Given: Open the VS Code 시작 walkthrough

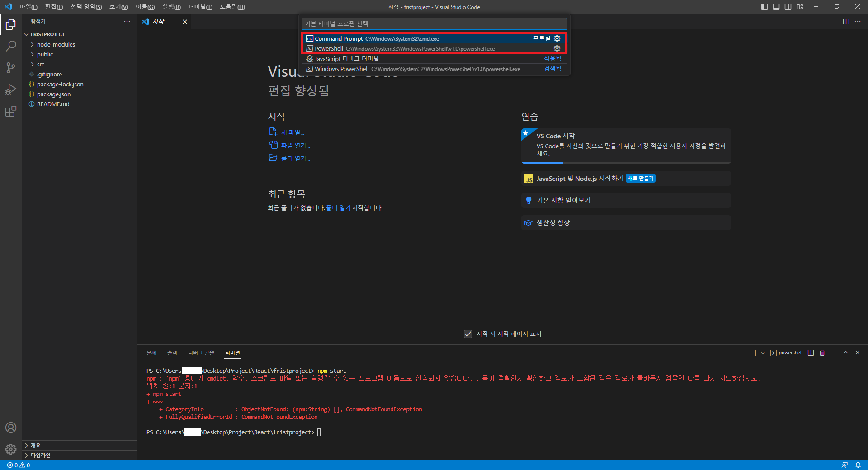Looking at the screenshot, I should 626,146.
